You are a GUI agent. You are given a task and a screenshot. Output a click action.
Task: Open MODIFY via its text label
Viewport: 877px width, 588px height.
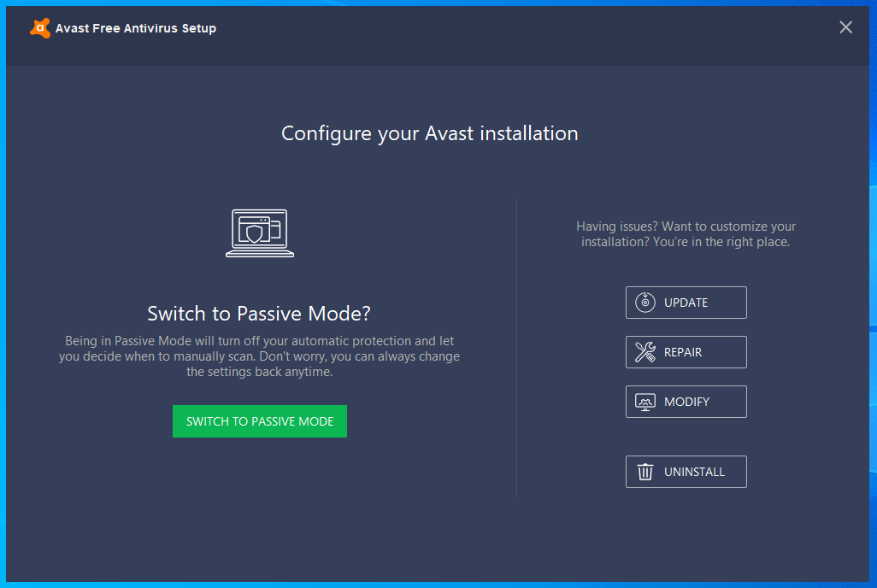(x=686, y=402)
